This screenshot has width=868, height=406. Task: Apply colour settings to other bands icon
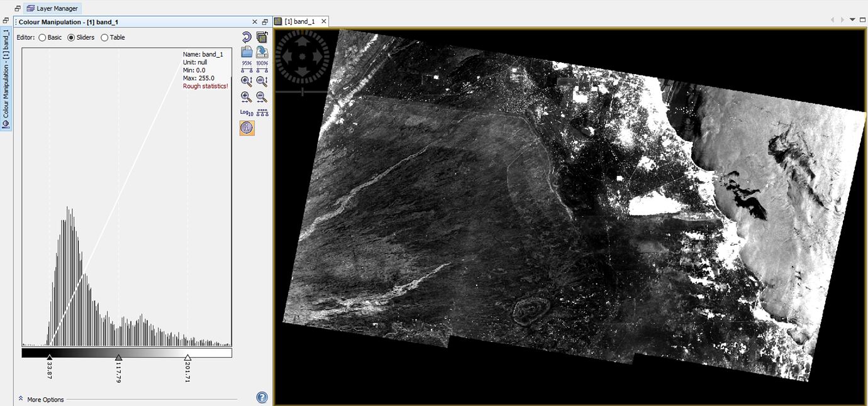[x=262, y=38]
